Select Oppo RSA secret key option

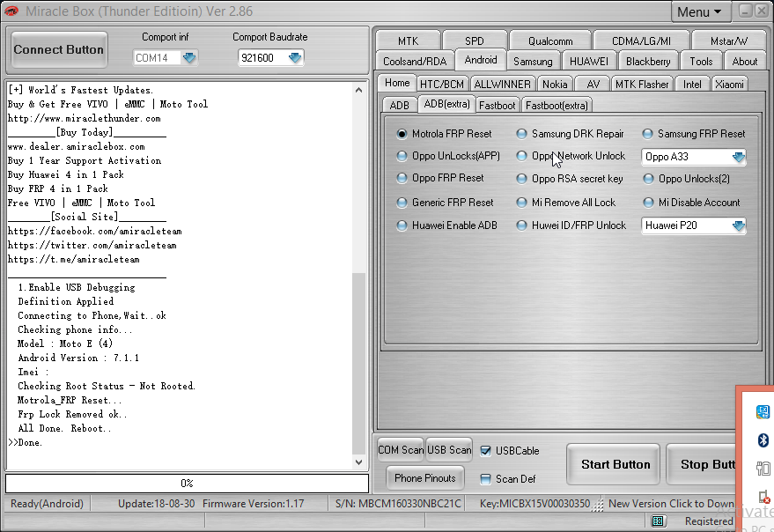pos(569,179)
